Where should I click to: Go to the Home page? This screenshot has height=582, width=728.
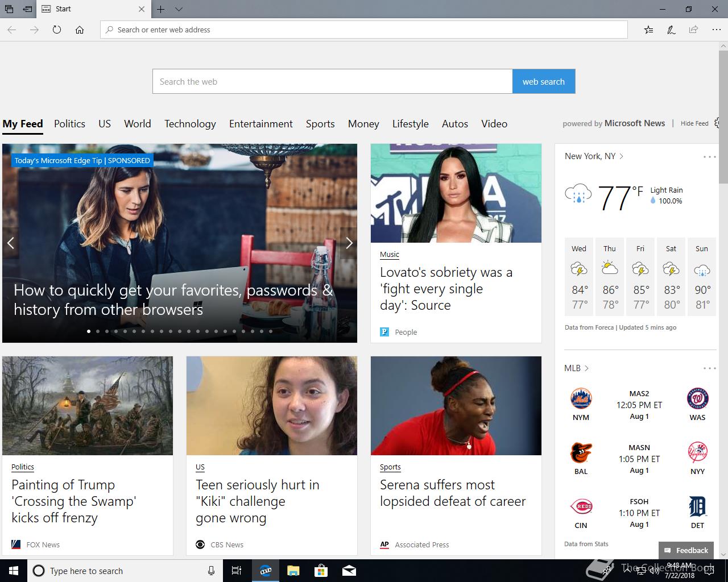pos(80,30)
